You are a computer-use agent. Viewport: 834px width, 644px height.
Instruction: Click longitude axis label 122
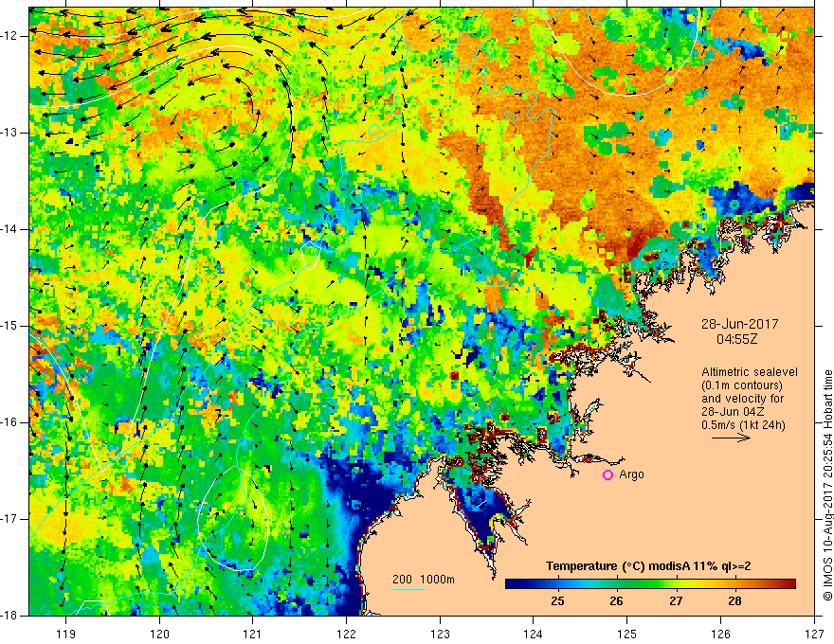coord(346,634)
